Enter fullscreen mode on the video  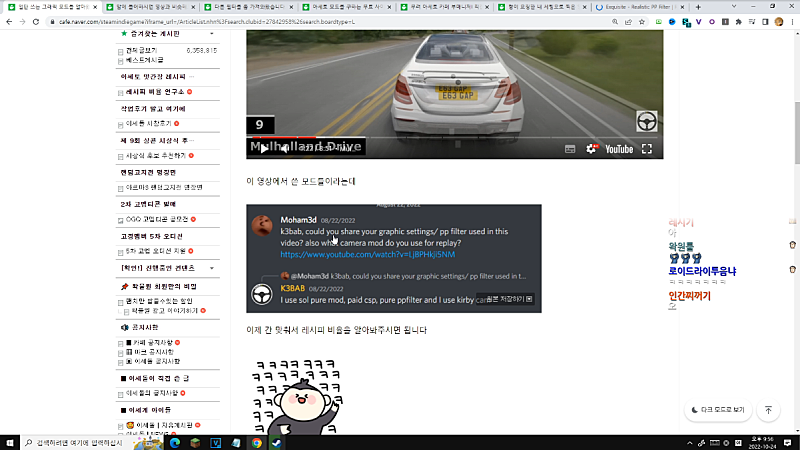[647, 149]
